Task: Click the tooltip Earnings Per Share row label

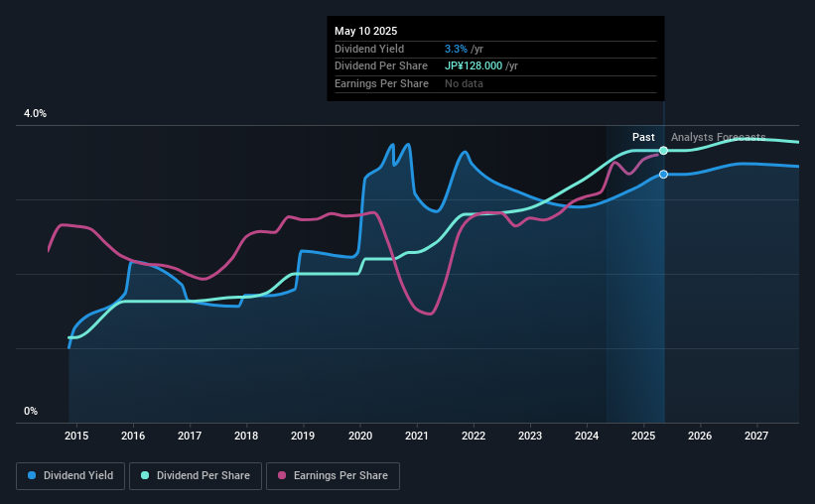Action: click(381, 83)
